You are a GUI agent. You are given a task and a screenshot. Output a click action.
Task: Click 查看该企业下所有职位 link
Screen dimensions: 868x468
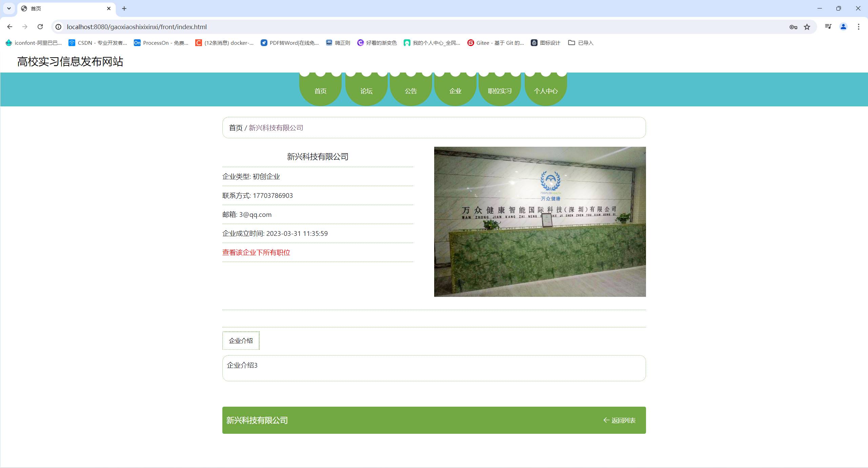256,252
